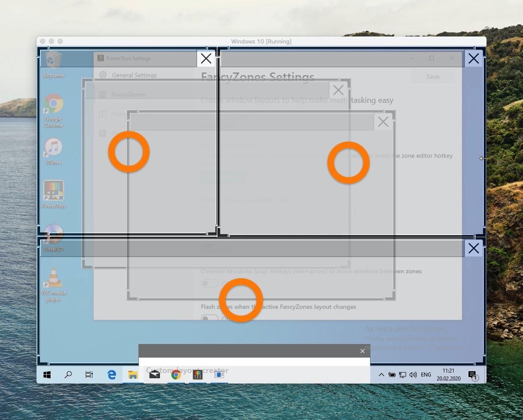The width and height of the screenshot is (523, 420).
Task: Close the top-left FancyZones zone
Action: 206,58
